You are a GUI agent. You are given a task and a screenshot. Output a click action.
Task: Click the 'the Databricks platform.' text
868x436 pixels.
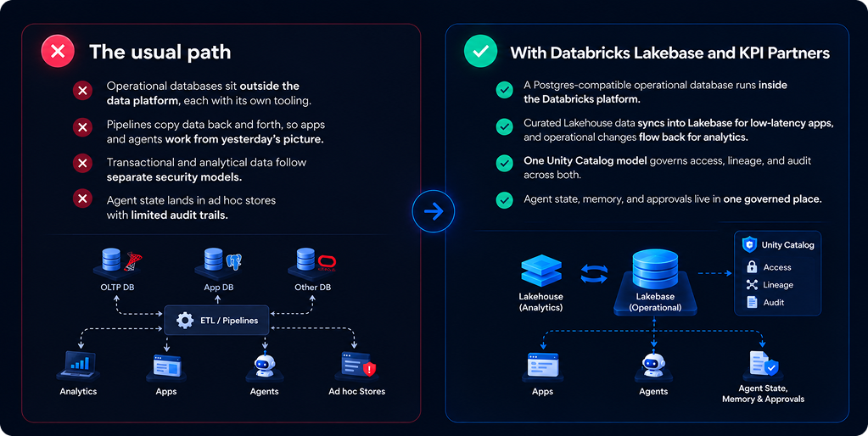(x=582, y=99)
